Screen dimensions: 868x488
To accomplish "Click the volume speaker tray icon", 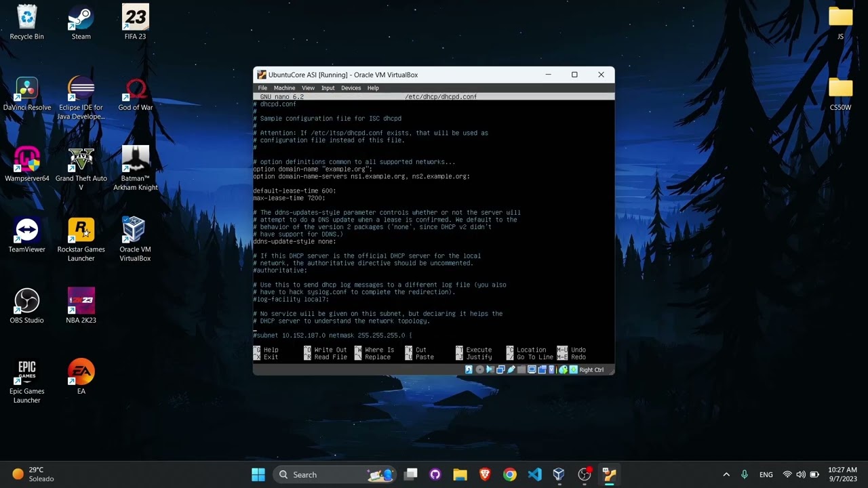I will 801,474.
